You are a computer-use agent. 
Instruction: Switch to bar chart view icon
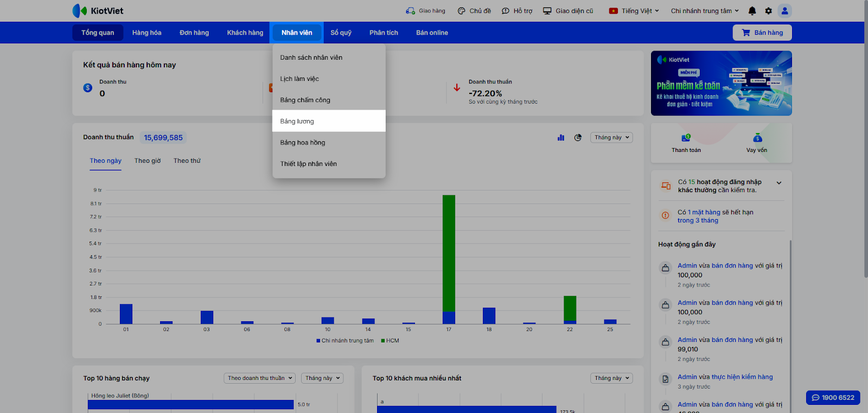click(561, 138)
